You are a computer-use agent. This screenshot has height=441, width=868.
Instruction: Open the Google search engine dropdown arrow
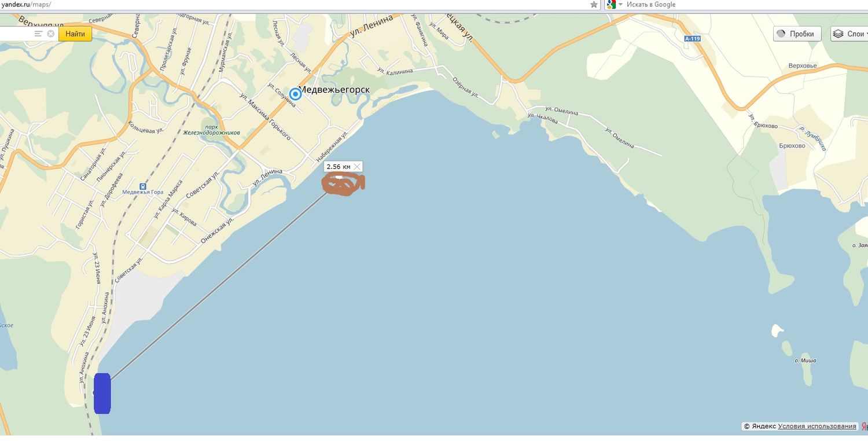tap(620, 5)
